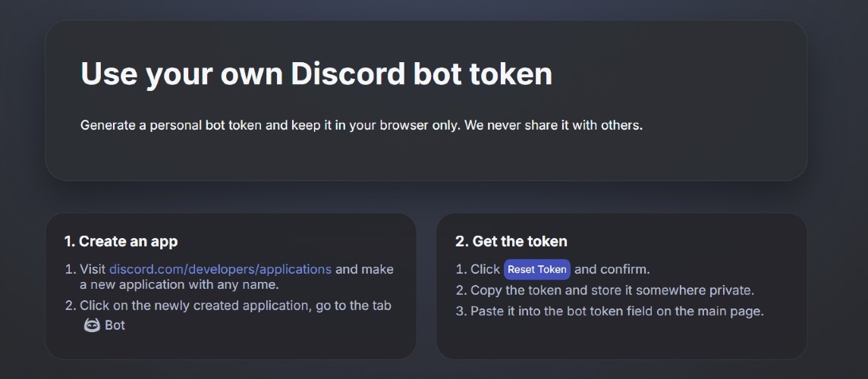Click the 'Use your own Discord bot token' heading
Image resolution: width=868 pixels, height=379 pixels.
click(316, 74)
